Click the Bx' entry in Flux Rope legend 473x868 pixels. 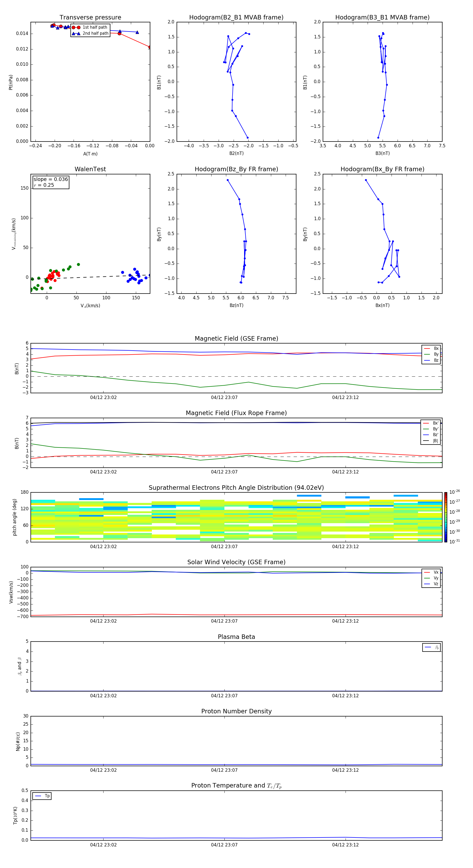pos(431,423)
